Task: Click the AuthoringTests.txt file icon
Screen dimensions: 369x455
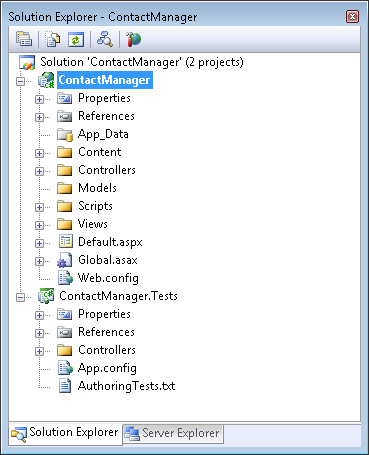Action: pos(65,386)
